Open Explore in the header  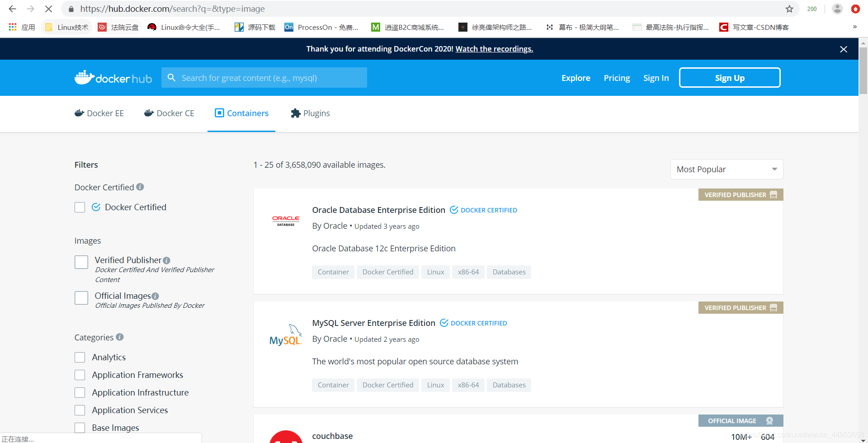tap(576, 78)
